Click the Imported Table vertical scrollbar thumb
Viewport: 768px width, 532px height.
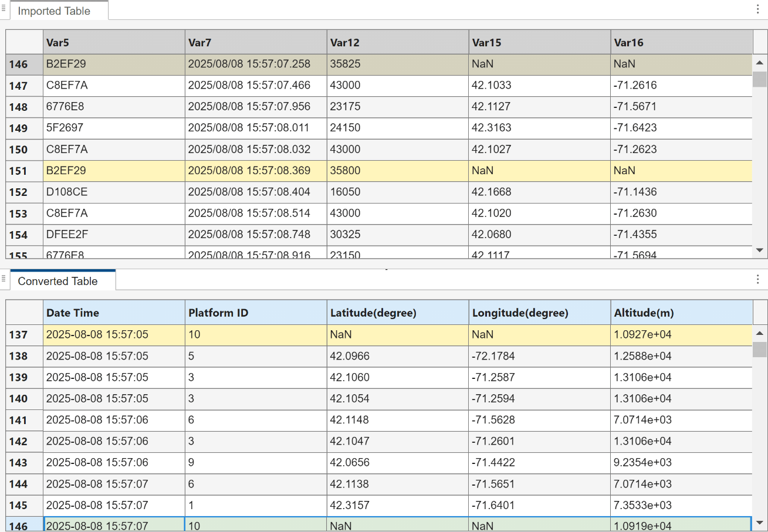(760, 79)
